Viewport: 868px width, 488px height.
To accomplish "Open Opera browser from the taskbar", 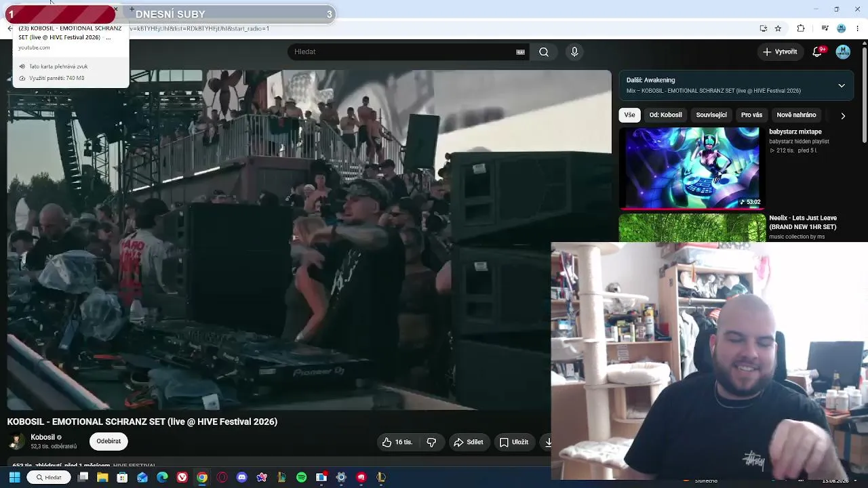I will [x=222, y=477].
